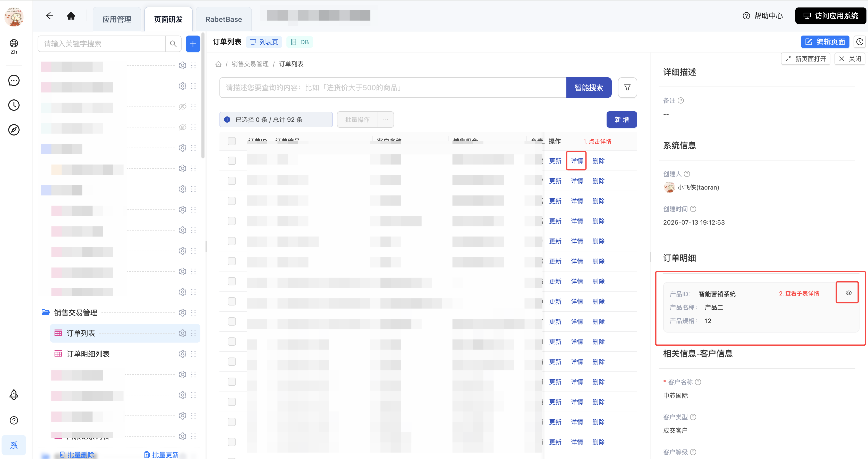
Task: Click the help icon next to 创建时间
Action: point(693,209)
